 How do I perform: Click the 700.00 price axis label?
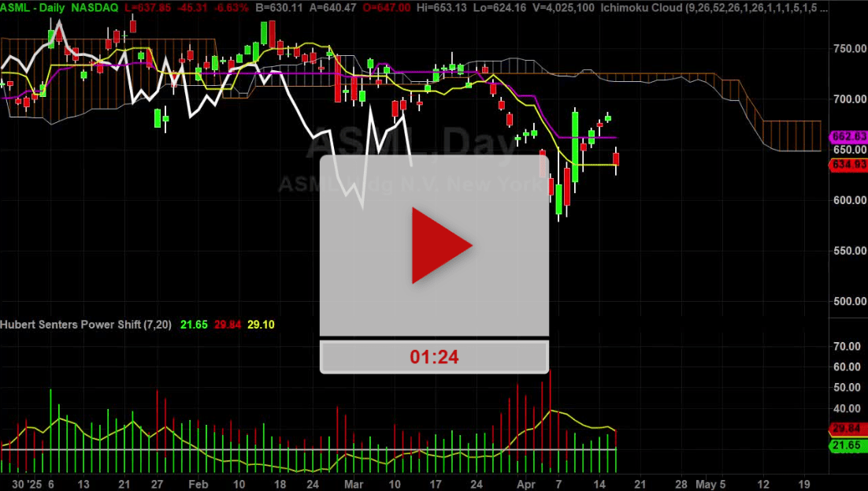[850, 99]
